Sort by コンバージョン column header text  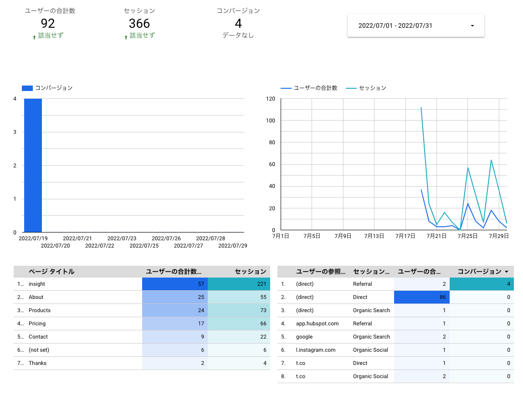(479, 272)
